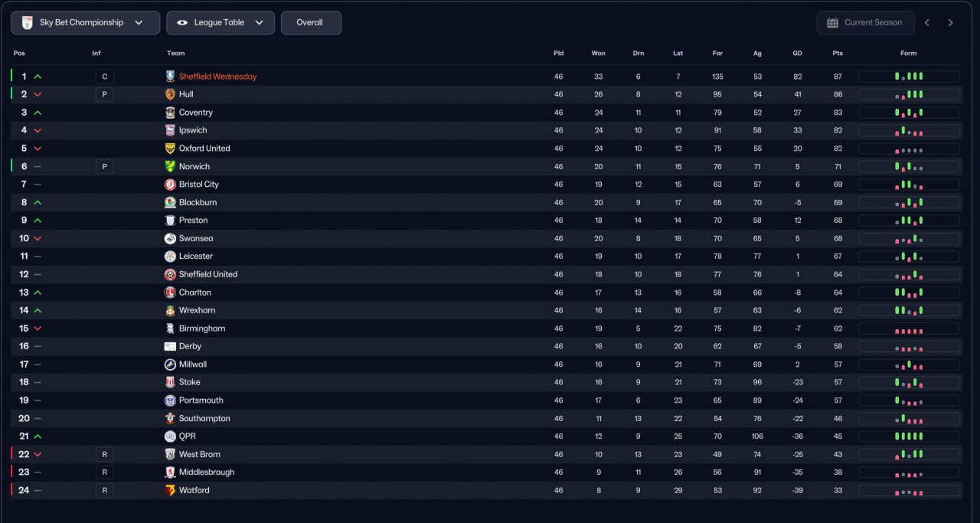
Task: Open the Coventry team link
Action: (x=196, y=113)
